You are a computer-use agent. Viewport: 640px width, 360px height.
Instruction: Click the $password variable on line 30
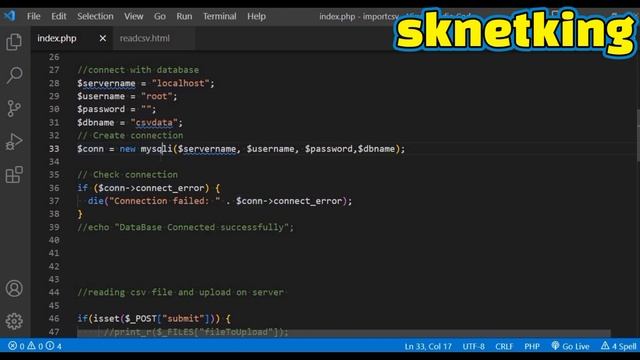click(101, 109)
